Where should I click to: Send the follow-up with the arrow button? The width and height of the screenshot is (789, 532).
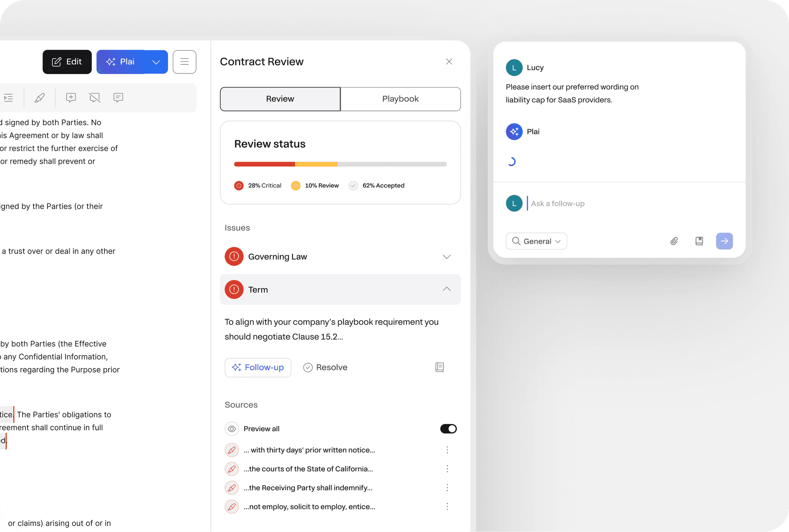click(724, 241)
